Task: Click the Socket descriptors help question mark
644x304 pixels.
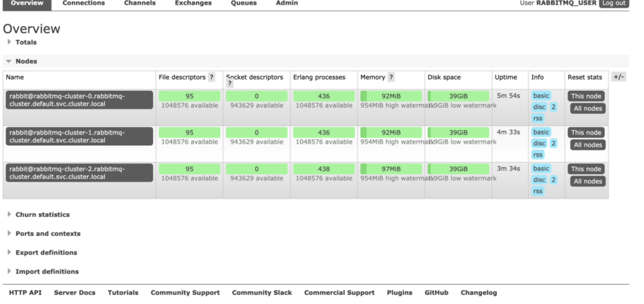Action: click(229, 84)
